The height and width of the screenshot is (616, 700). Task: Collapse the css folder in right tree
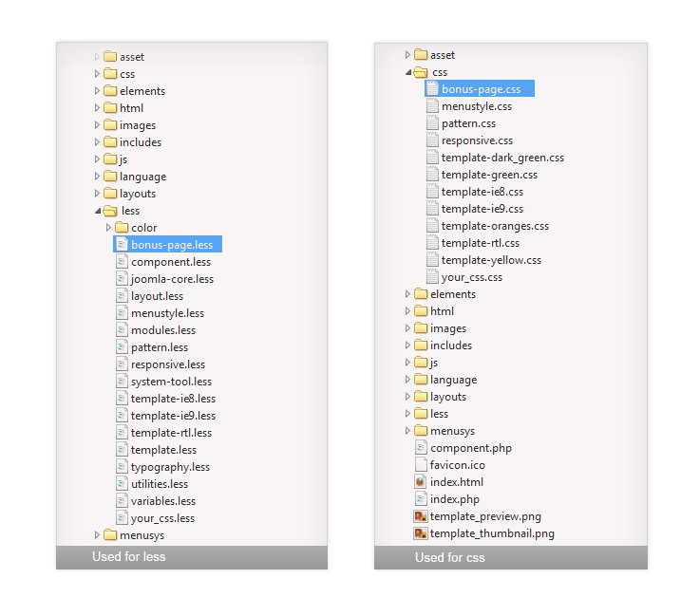(408, 72)
